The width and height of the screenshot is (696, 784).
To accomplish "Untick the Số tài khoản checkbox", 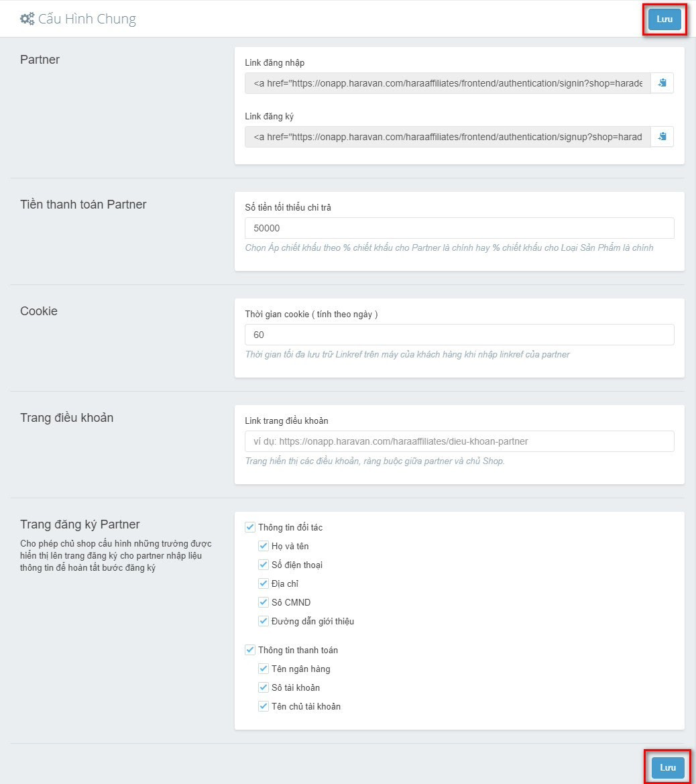I will point(264,687).
